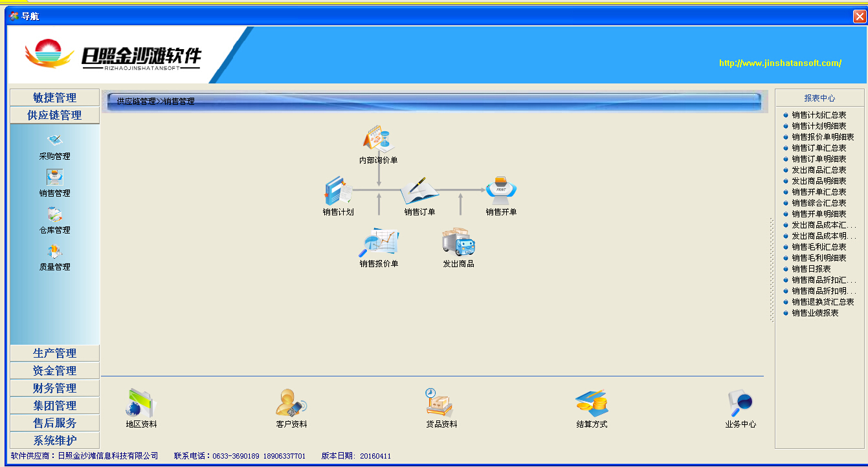Click the dotted splitter beside the report panel
Image resolution: width=868 pixels, height=467 pixels.
pyautogui.click(x=772, y=270)
